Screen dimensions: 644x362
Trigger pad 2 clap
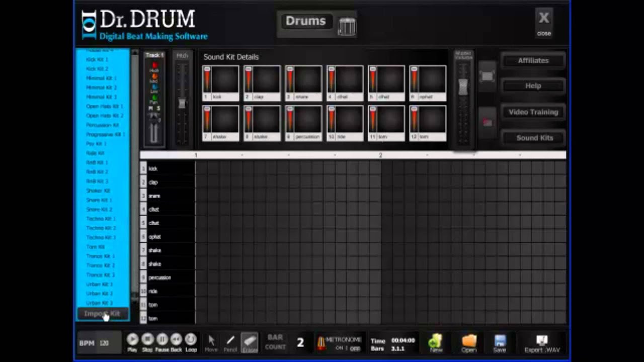coord(266,79)
